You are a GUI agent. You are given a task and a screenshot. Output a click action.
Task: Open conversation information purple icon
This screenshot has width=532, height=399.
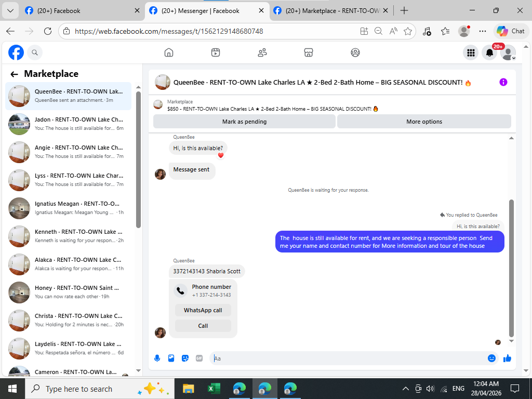coord(503,82)
